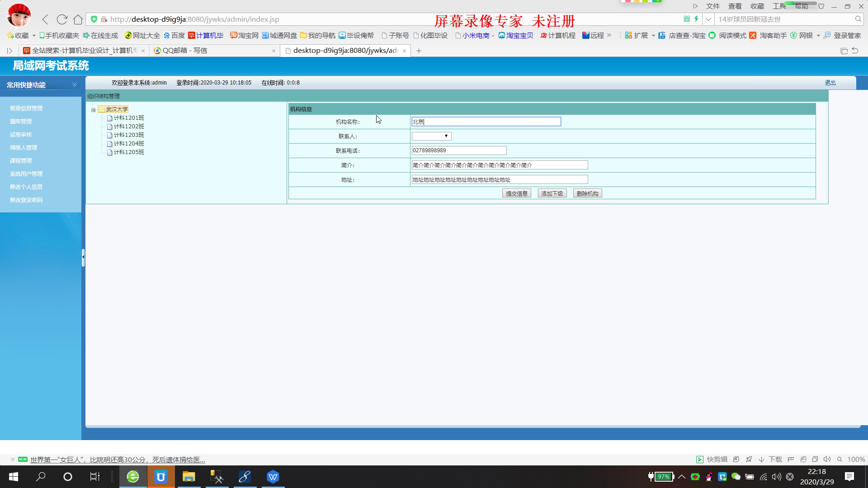Screen dimensions: 868x488
Task: Open the 查看 menu
Action: point(735,6)
